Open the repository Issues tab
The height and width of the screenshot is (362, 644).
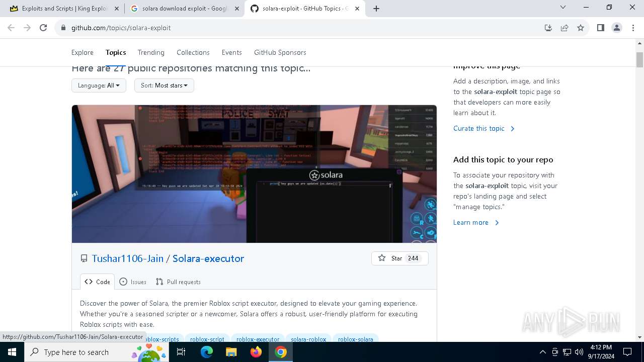point(133,282)
